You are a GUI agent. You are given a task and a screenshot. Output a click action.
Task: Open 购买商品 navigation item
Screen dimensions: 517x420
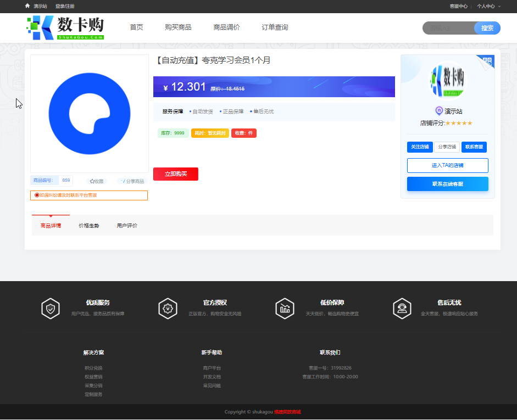(178, 27)
